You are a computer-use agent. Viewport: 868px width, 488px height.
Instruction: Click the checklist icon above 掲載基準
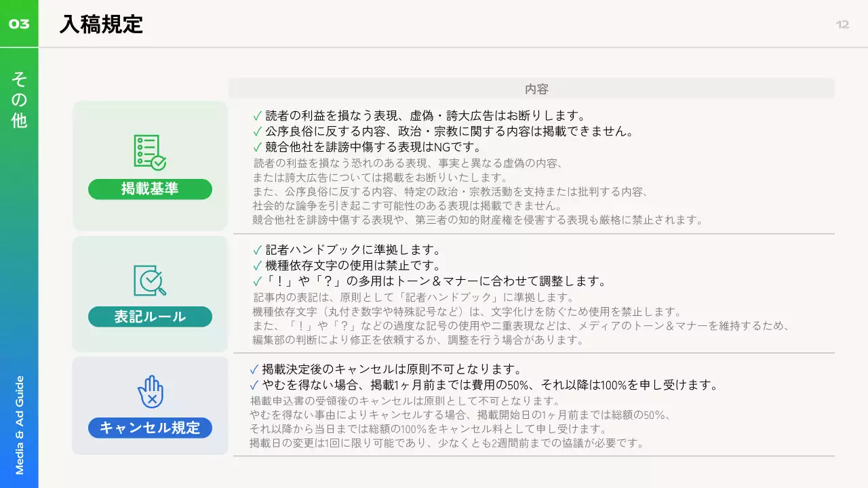pyautogui.click(x=150, y=152)
